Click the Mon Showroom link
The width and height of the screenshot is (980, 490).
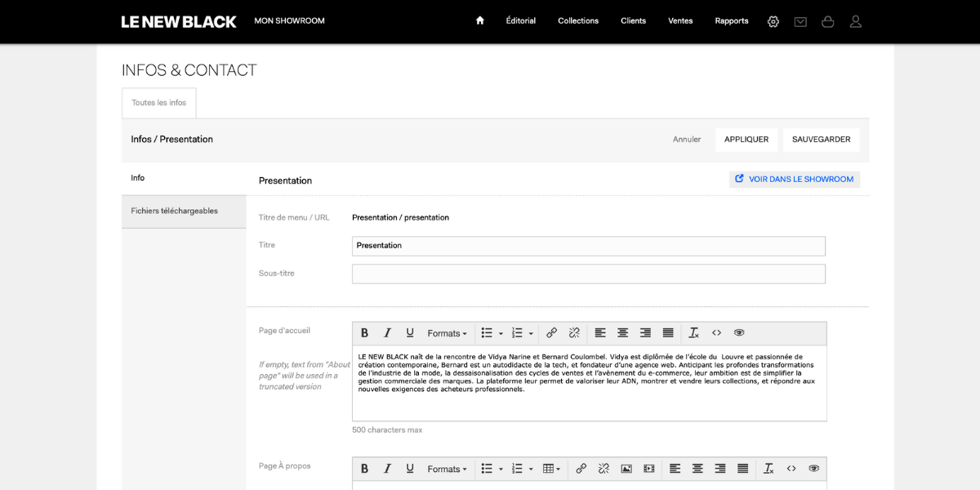coord(290,21)
